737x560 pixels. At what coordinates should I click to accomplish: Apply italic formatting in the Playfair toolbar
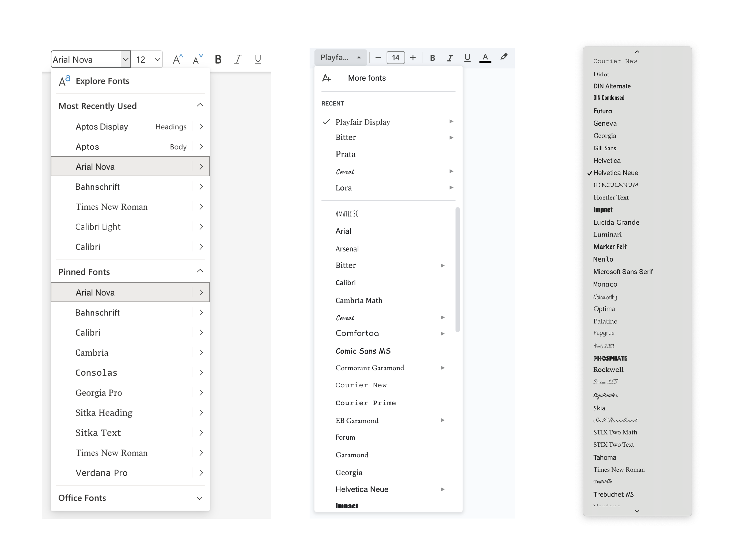click(450, 57)
